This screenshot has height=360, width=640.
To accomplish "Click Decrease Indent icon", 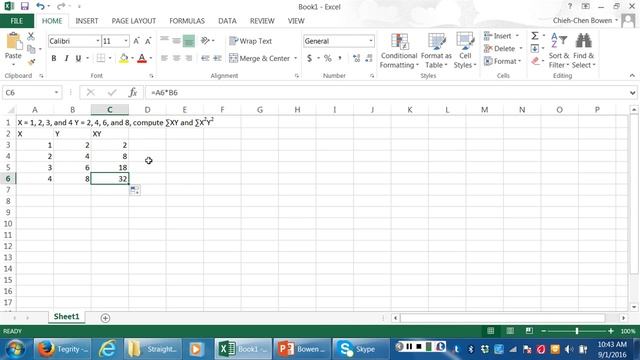I will coord(205,58).
